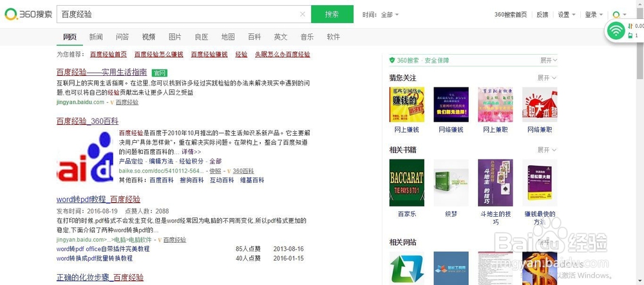Switch to the 地图 tab
Viewport: 644px width, 285px height.
tap(228, 37)
